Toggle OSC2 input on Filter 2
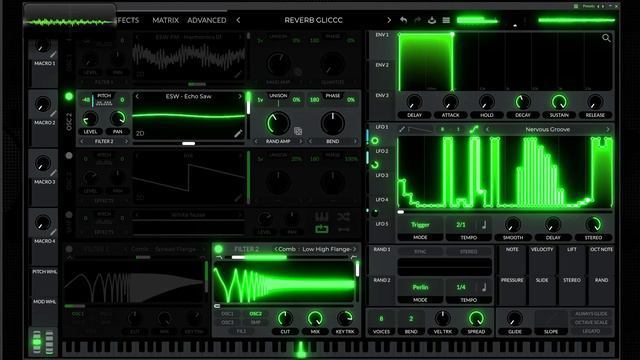The image size is (640, 360). click(256, 314)
